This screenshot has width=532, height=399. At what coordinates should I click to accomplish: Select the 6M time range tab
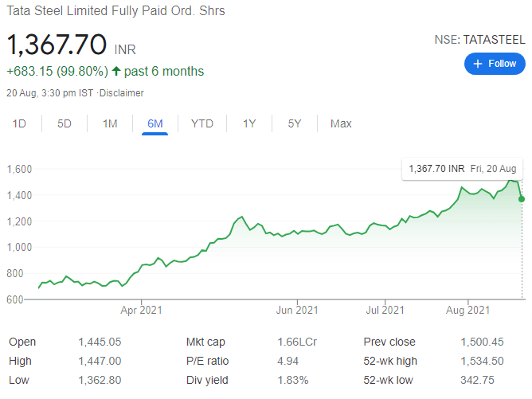pos(155,123)
